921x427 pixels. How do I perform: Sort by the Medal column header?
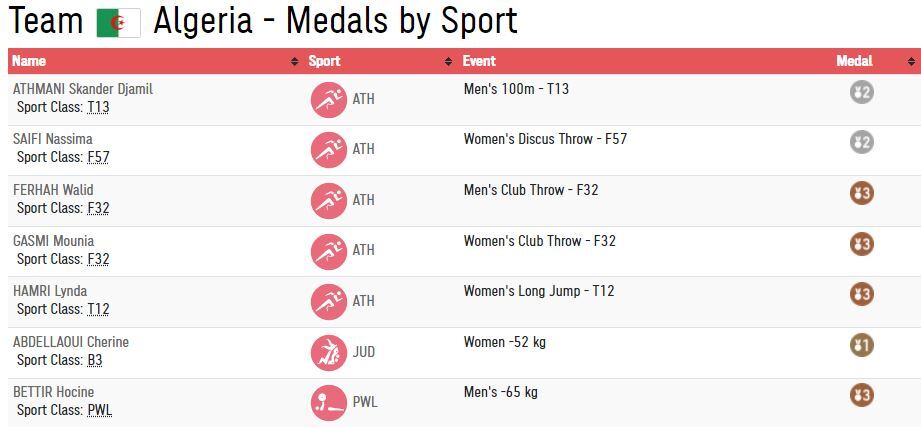click(854, 61)
